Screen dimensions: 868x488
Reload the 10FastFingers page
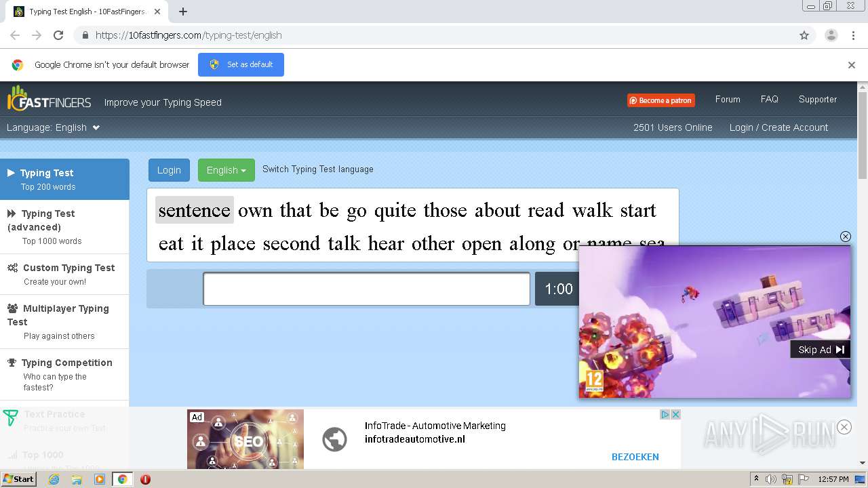point(58,35)
